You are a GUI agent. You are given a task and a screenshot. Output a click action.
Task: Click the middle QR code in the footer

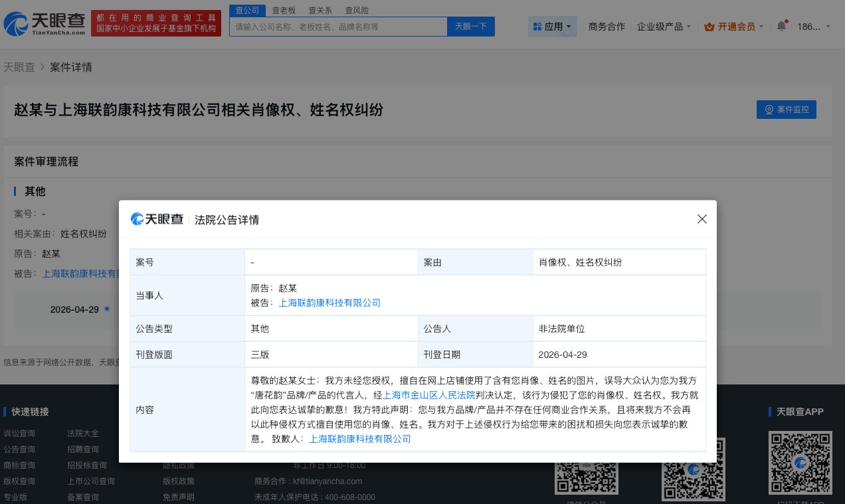pos(694,470)
